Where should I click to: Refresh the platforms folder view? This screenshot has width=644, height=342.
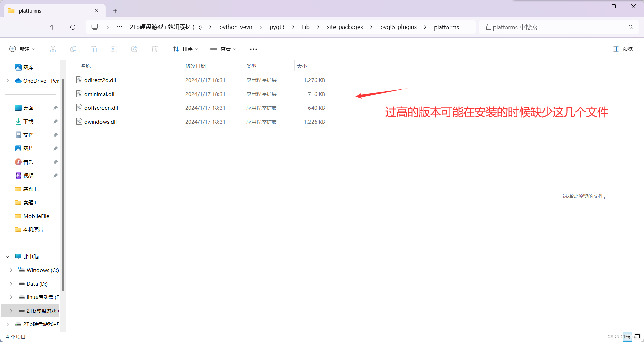73,27
